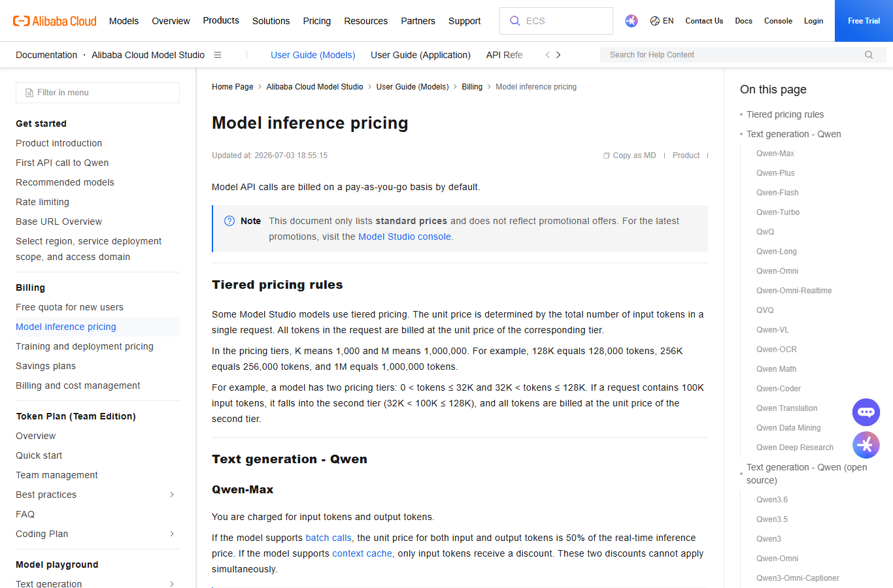Click Home Page in the breadcrumb
Screen dimensions: 893x588
coord(232,87)
